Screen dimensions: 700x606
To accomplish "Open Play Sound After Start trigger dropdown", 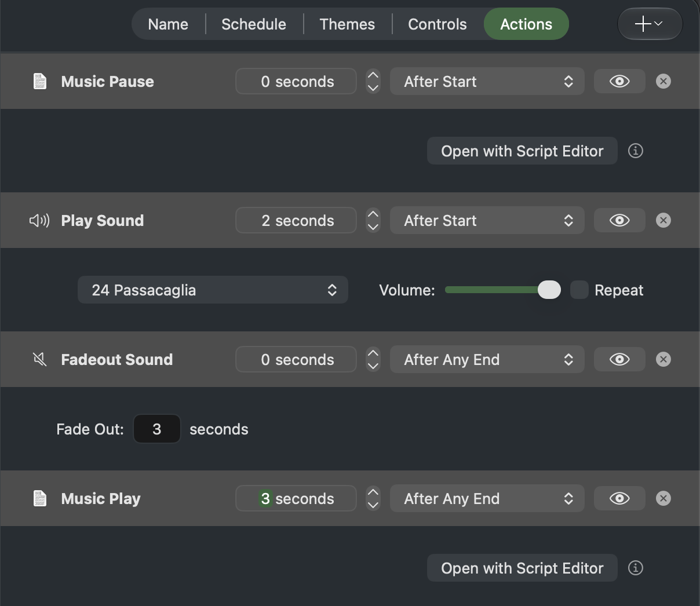I will [x=487, y=220].
